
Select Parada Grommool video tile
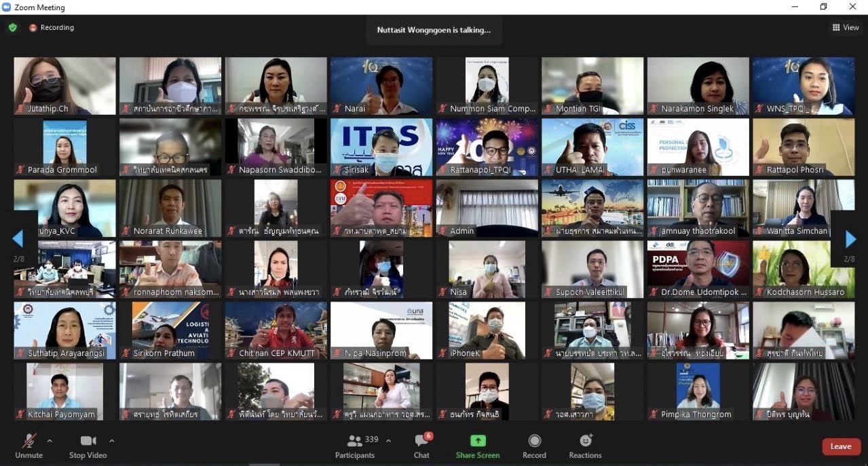(64, 147)
